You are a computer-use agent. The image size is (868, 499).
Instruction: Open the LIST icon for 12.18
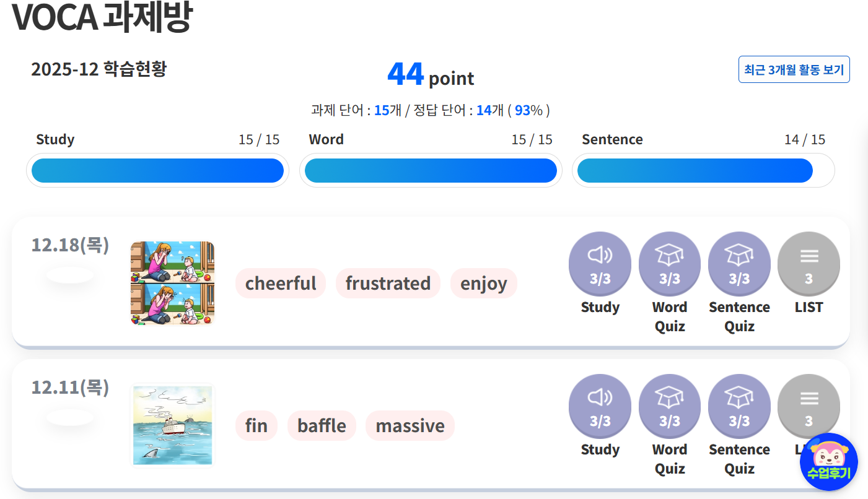pos(809,263)
